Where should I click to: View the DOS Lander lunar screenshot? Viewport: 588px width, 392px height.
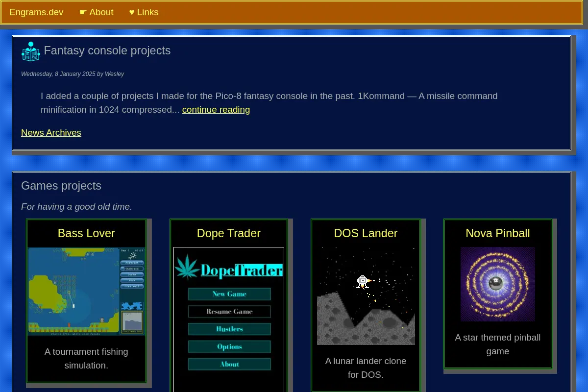[366, 296]
